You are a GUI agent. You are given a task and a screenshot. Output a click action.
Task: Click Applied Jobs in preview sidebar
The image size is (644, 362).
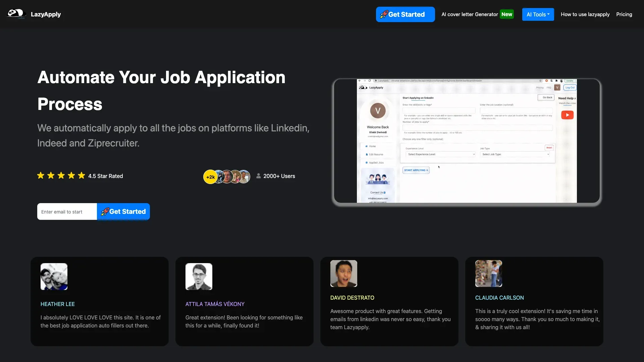tap(375, 163)
